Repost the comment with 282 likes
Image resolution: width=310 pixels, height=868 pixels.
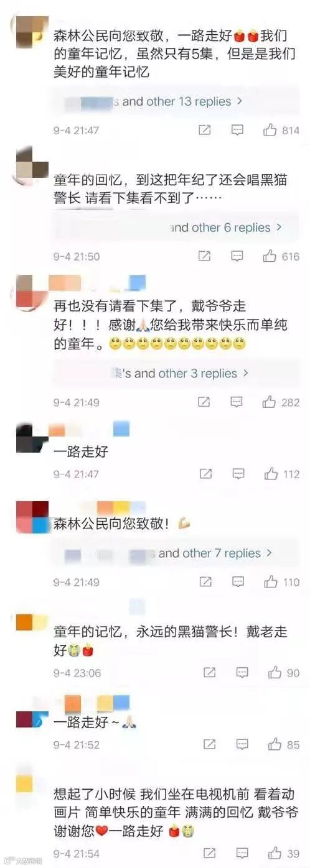pos(204,402)
